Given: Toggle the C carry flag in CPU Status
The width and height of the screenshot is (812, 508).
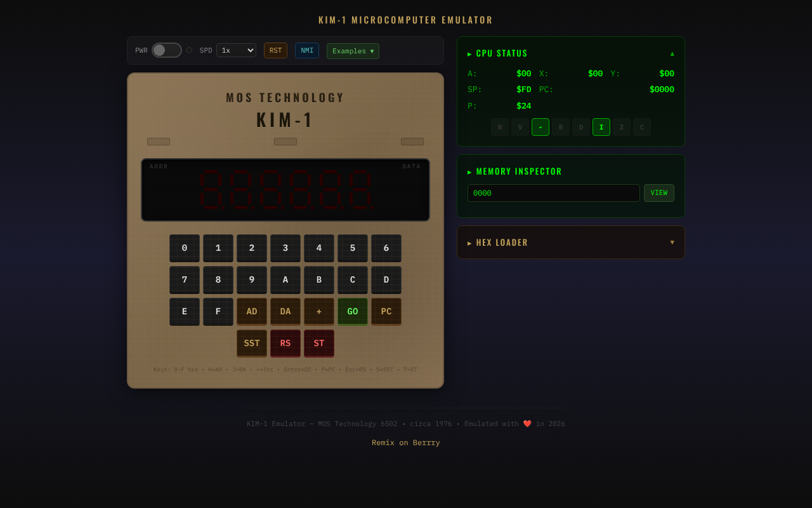Looking at the screenshot, I should point(641,126).
